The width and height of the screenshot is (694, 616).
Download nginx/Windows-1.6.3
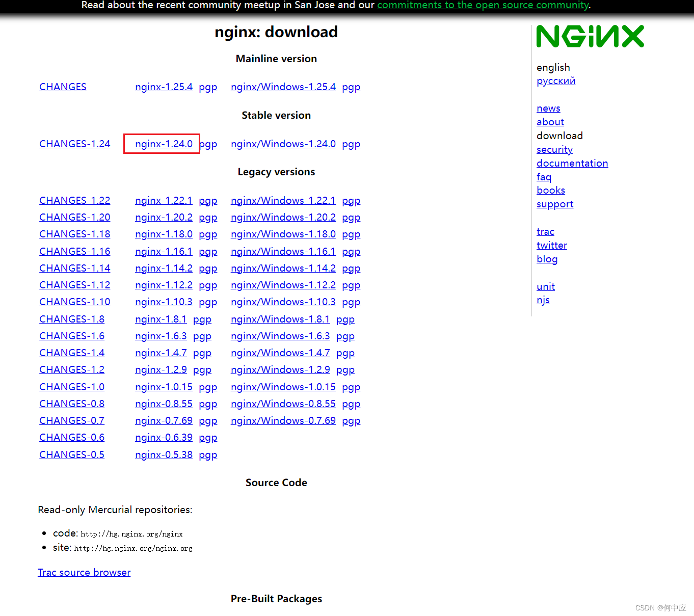click(280, 336)
